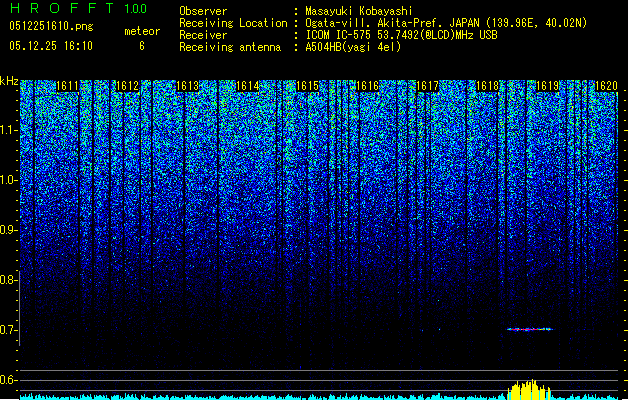Click the 1618 time marker

coord(487,86)
